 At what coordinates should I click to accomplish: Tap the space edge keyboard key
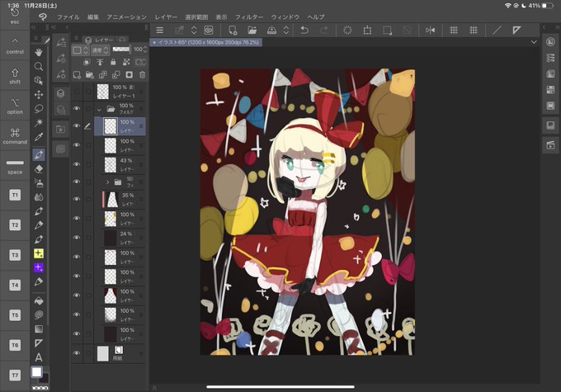15,166
